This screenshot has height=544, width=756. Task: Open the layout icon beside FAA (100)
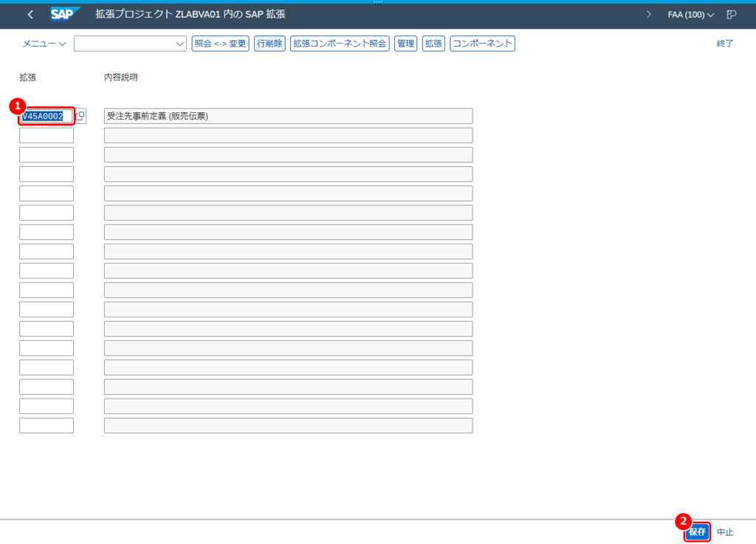point(731,15)
